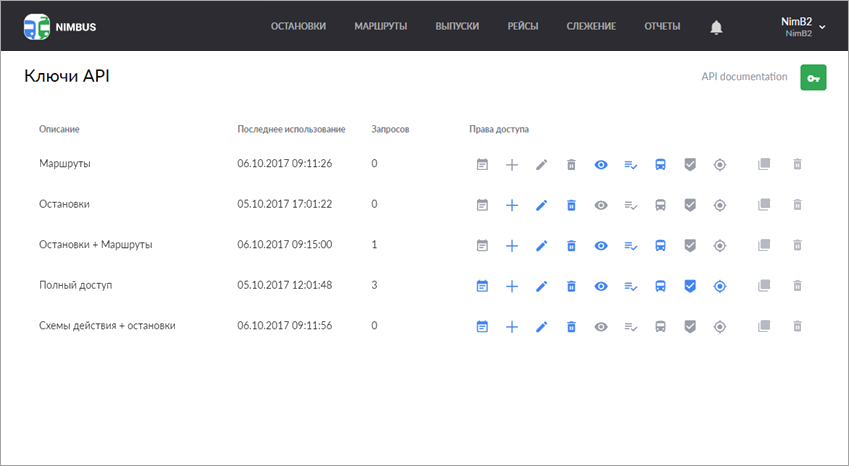This screenshot has height=466, width=849.
Task: Copy the 'Остановки + Маршруты' key
Action: click(x=763, y=245)
